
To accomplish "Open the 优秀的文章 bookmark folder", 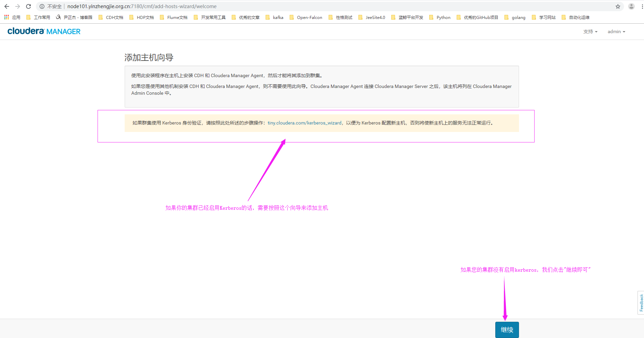I will click(x=246, y=17).
